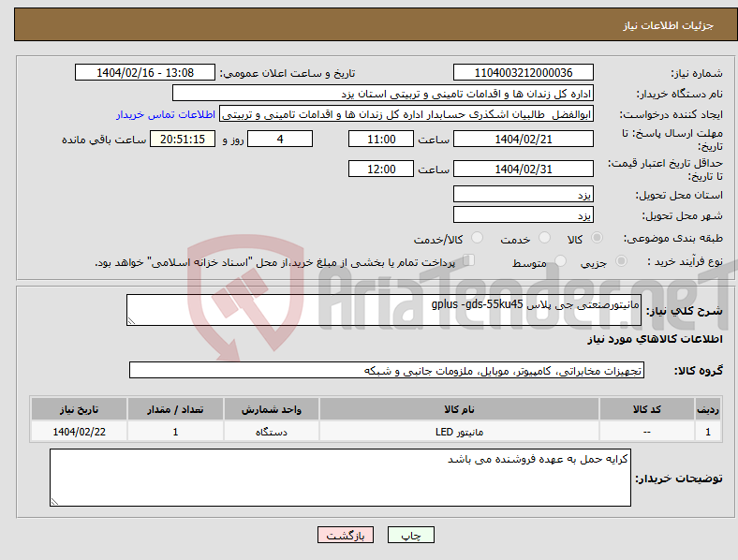Select the کالا/خدمت radio button

pos(478,238)
